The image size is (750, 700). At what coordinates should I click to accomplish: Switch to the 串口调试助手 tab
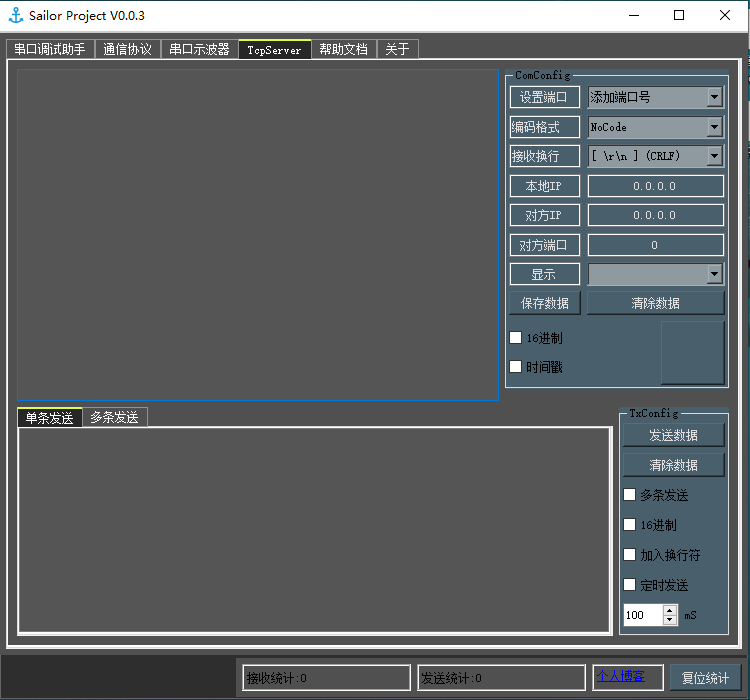coord(50,49)
